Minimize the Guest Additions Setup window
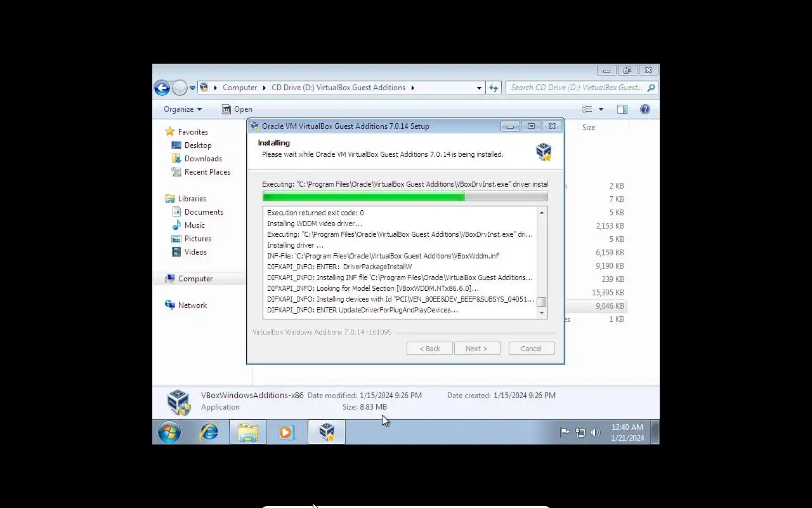Image resolution: width=812 pixels, height=508 pixels. [510, 126]
